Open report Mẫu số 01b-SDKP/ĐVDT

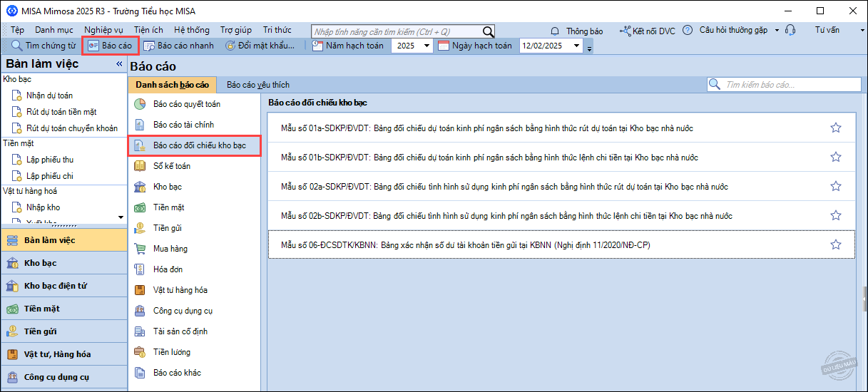tap(561, 158)
